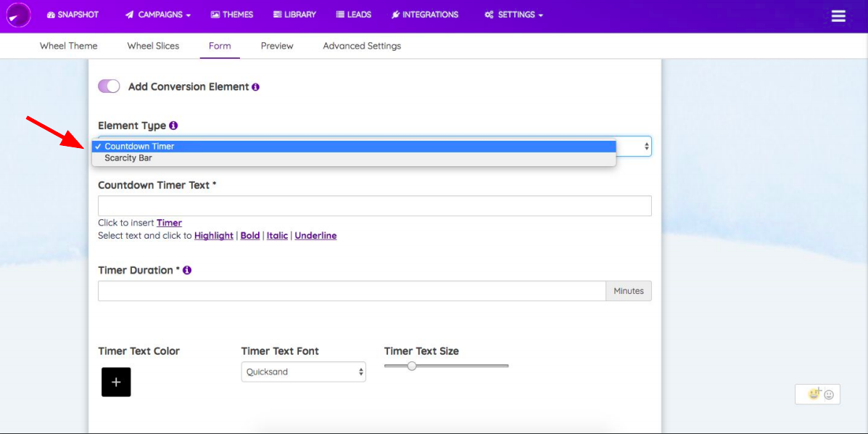
Task: Click the Minutes unit label
Action: point(629,291)
